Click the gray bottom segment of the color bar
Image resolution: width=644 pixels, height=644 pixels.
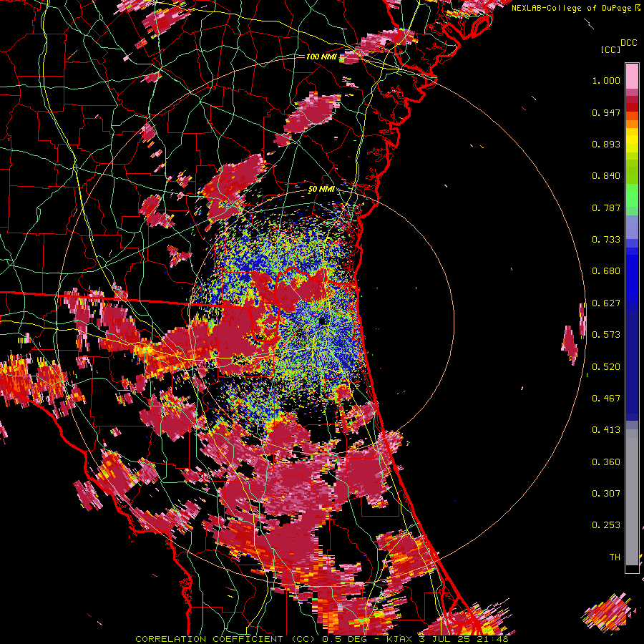[x=632, y=497]
